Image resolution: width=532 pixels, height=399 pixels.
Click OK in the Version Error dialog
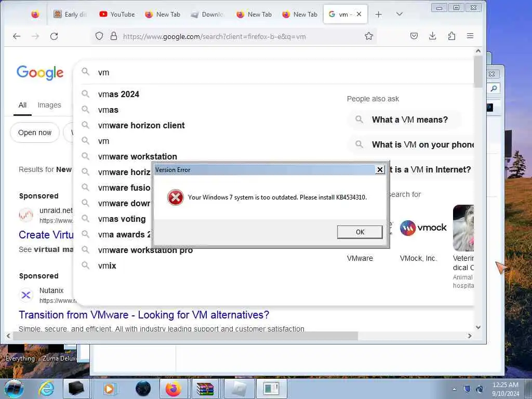pos(360,232)
